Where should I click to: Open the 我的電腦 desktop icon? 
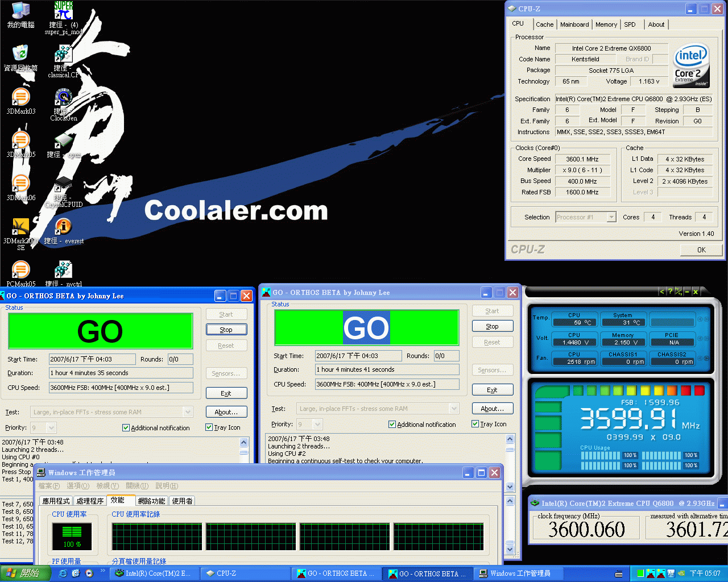[20, 15]
